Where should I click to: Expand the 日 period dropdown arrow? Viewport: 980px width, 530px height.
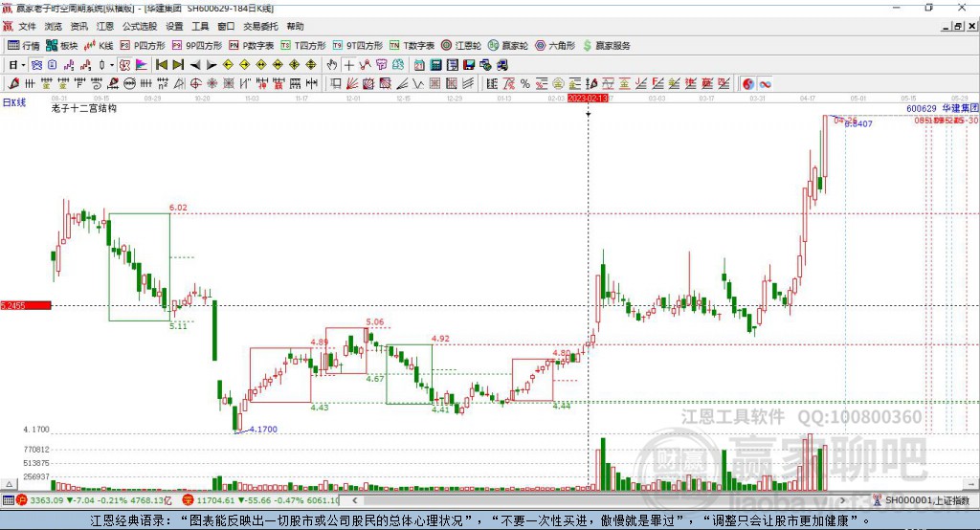23,65
